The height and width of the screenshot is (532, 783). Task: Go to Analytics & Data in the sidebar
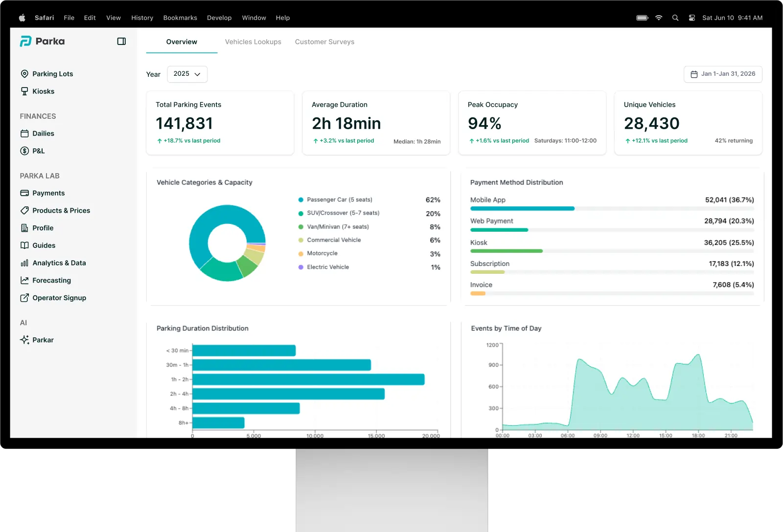pos(59,263)
